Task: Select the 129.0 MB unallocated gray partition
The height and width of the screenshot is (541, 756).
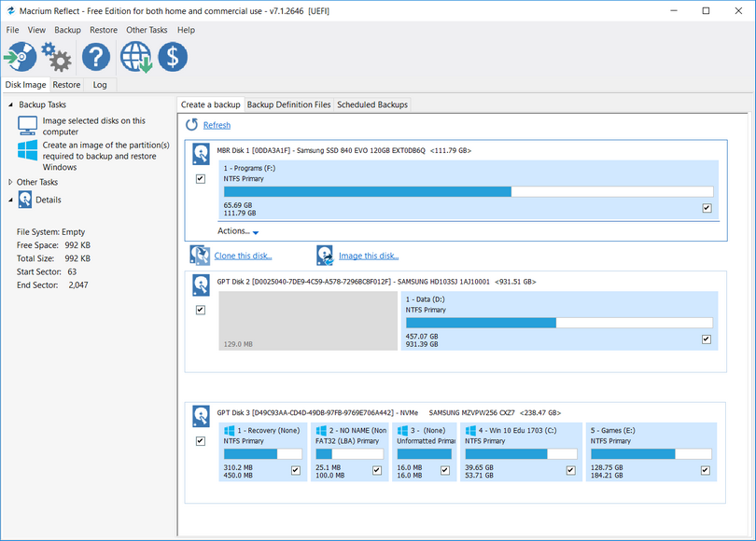Action: tap(308, 320)
